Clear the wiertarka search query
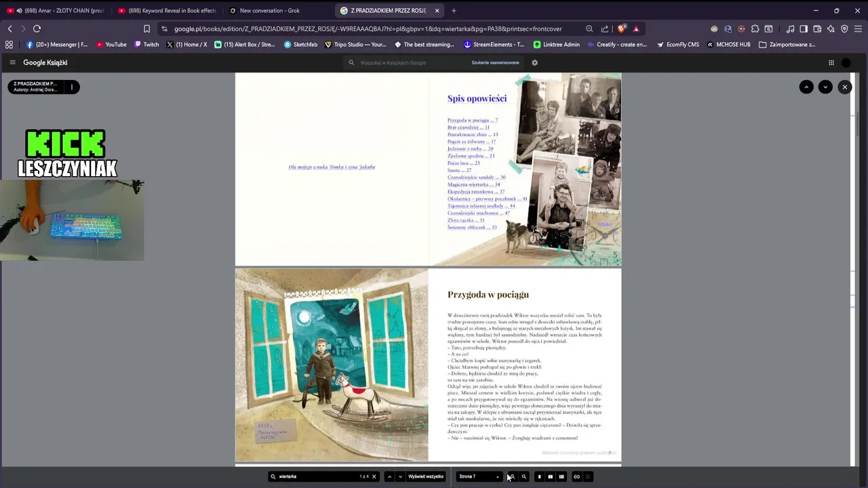 coord(374,476)
